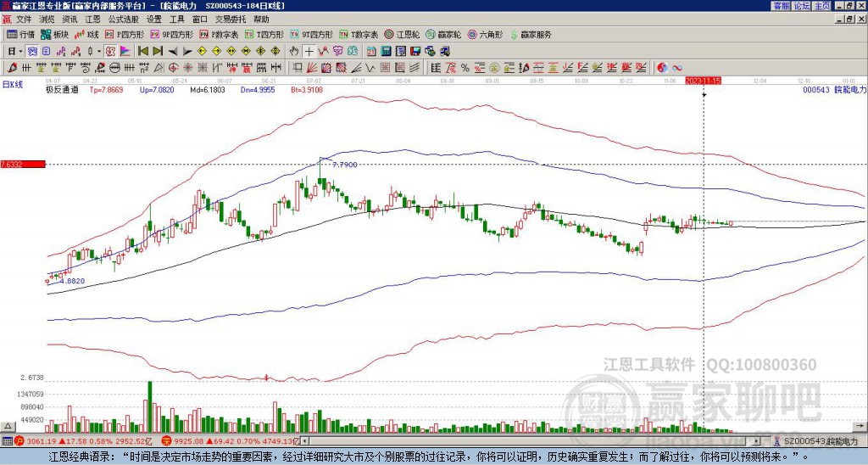This screenshot has width=868, height=465.
Task: Open the calculator icon
Action: point(386,52)
